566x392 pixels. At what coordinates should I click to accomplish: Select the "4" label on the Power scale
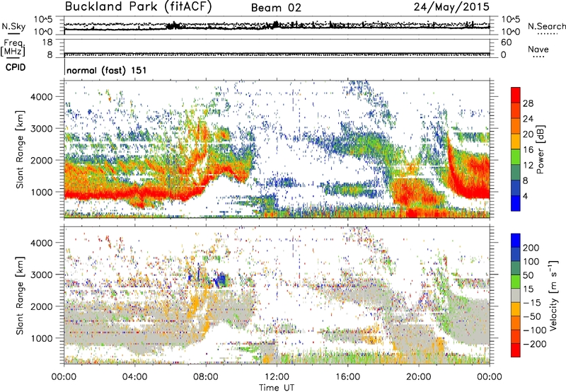pos(525,197)
